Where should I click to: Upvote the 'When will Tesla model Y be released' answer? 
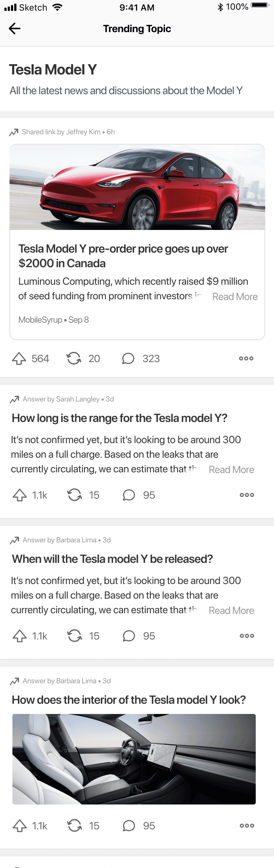[20, 636]
